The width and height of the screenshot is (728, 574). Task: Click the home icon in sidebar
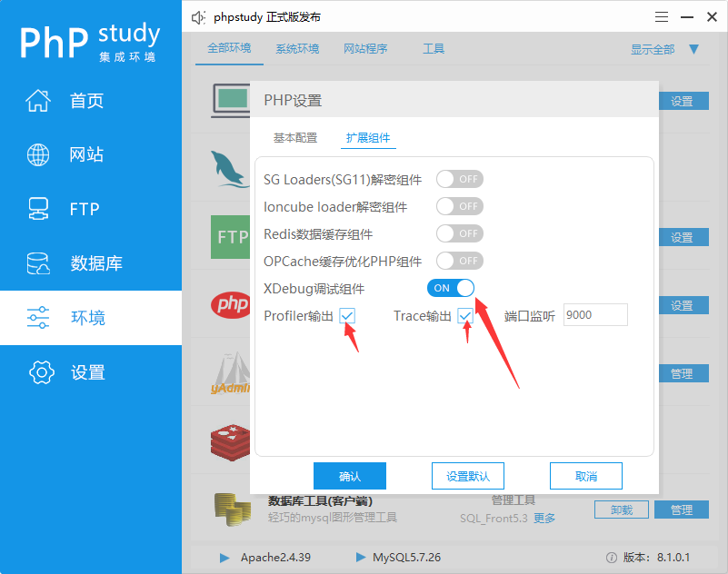pos(38,100)
